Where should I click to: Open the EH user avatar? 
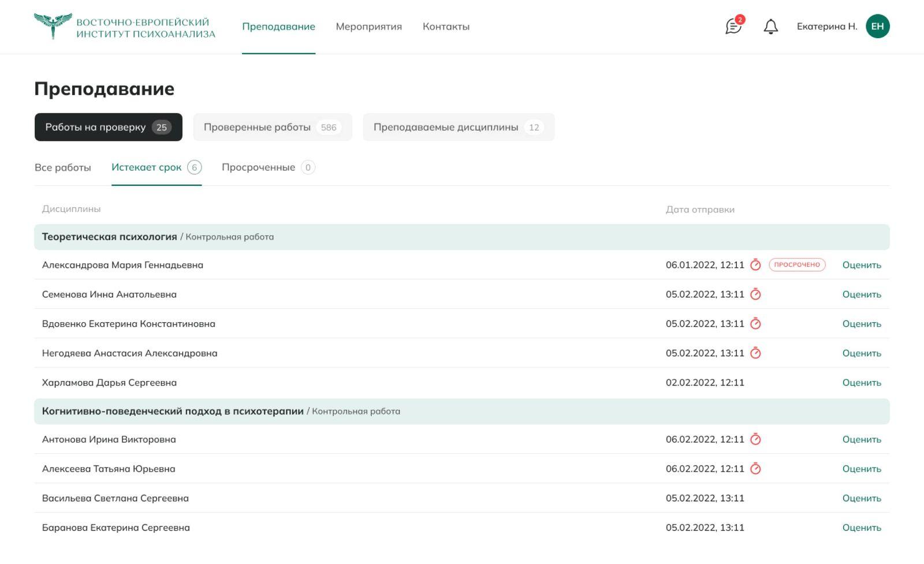click(x=877, y=27)
